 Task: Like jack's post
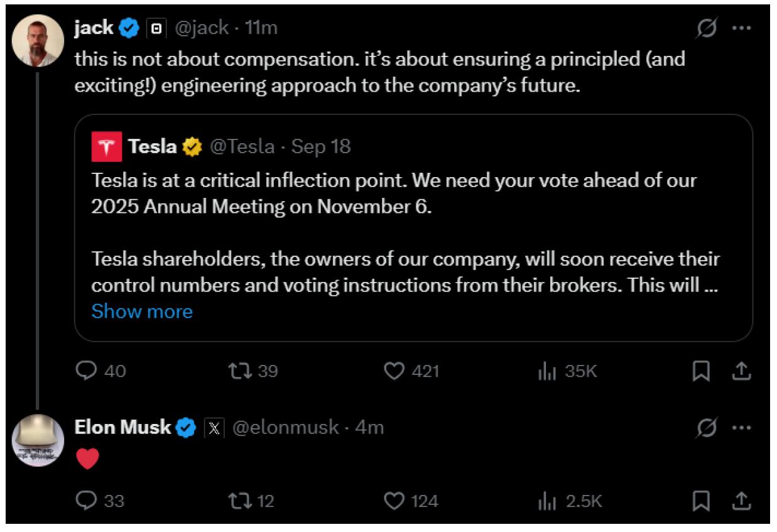[x=394, y=372]
